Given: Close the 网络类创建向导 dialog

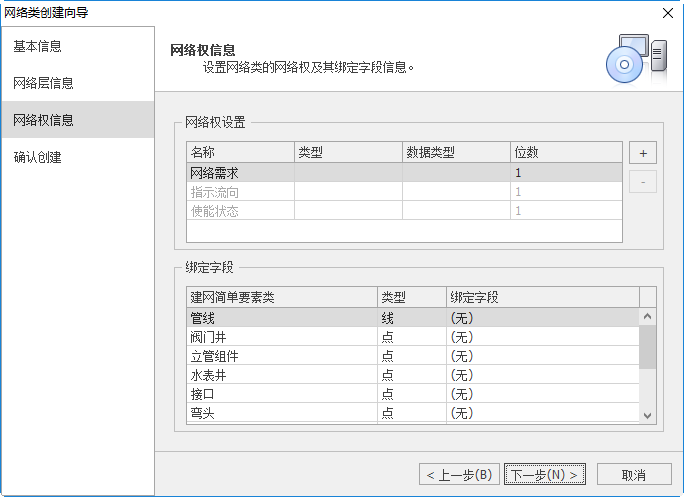Looking at the screenshot, I should click(x=667, y=12).
